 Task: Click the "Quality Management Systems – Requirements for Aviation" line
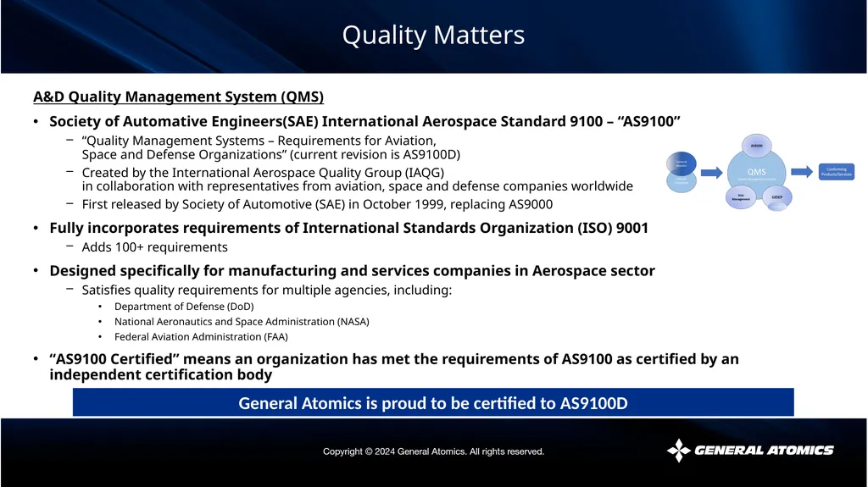tap(259, 141)
